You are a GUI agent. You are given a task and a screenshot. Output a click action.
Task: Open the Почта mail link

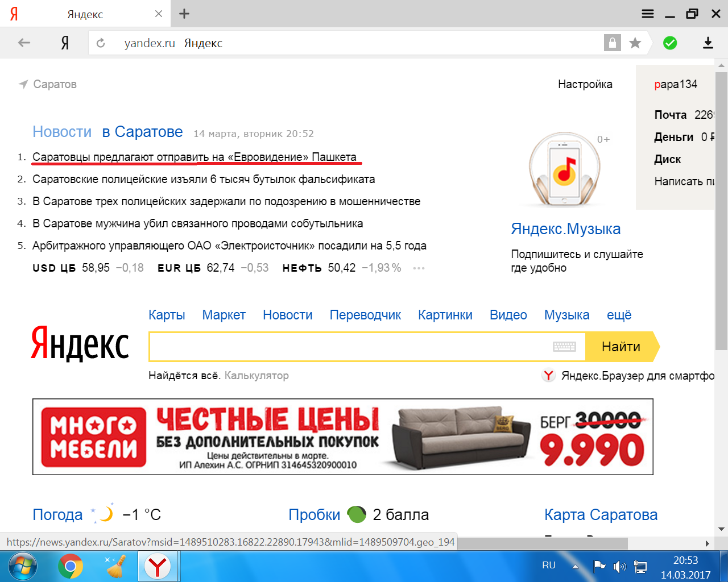point(671,115)
